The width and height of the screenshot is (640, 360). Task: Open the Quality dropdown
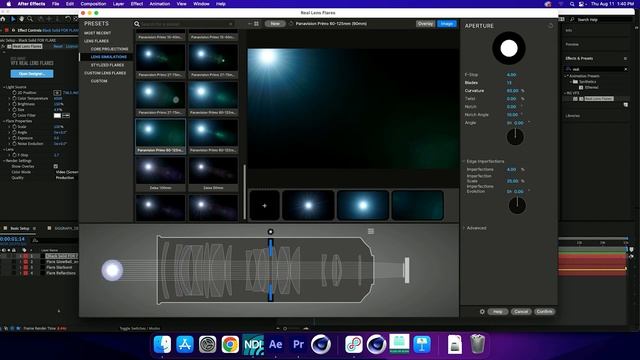[64, 178]
